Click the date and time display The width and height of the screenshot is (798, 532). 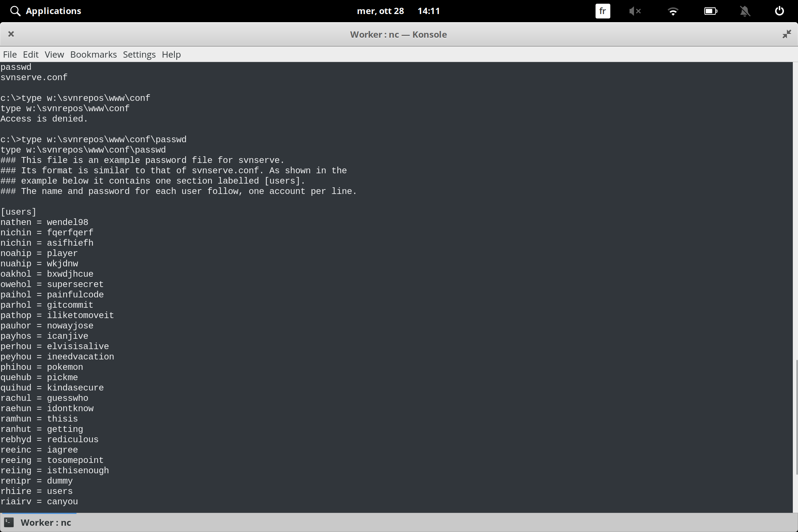(398, 11)
